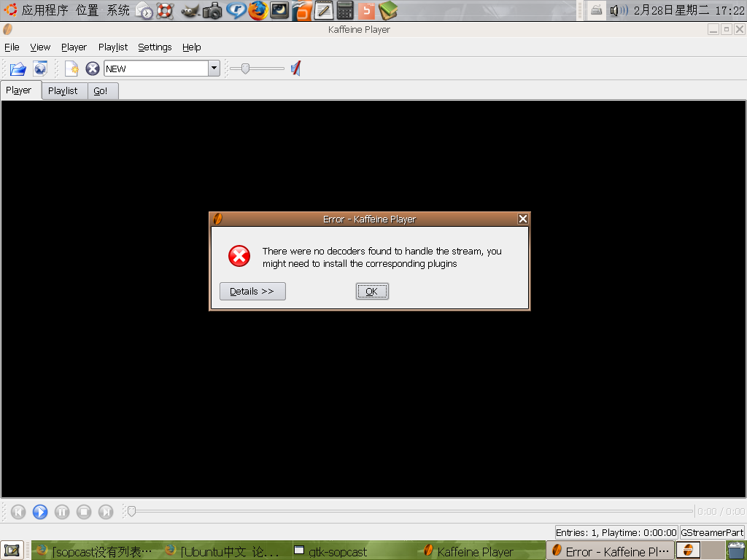Screen dimensions: 747x560
Task: Switch to Error - Kaffeine taskbar entry
Action: point(611,551)
